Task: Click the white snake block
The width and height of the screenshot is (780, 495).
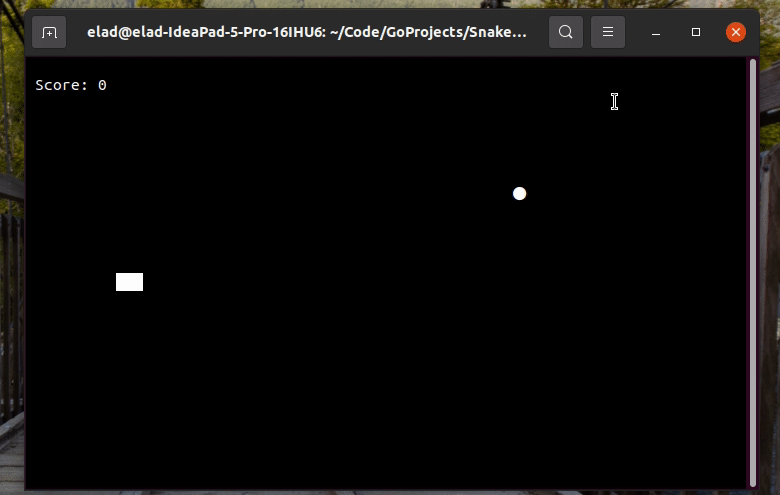Action: [129, 282]
